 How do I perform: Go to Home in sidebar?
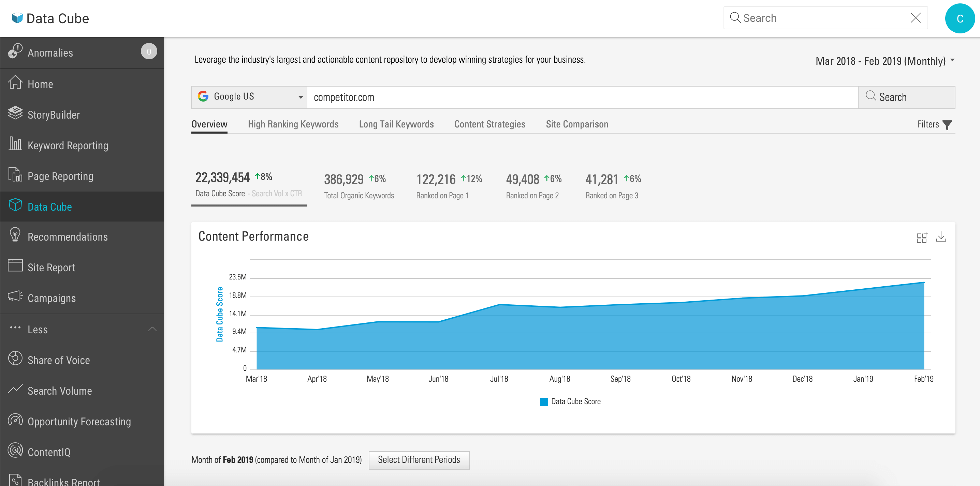tap(82, 84)
